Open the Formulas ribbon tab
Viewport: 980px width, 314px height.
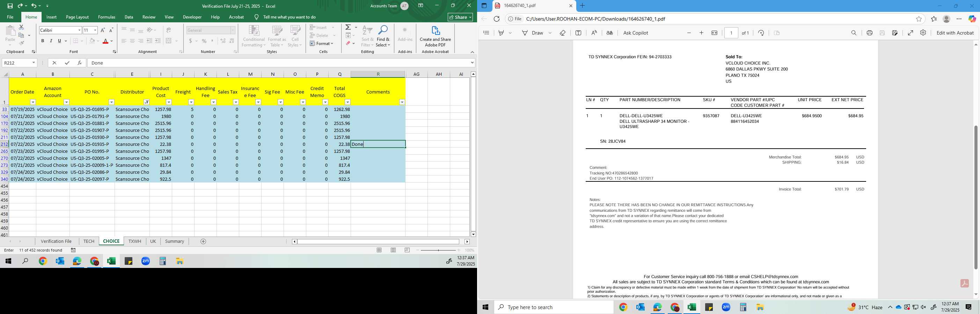coord(107,17)
